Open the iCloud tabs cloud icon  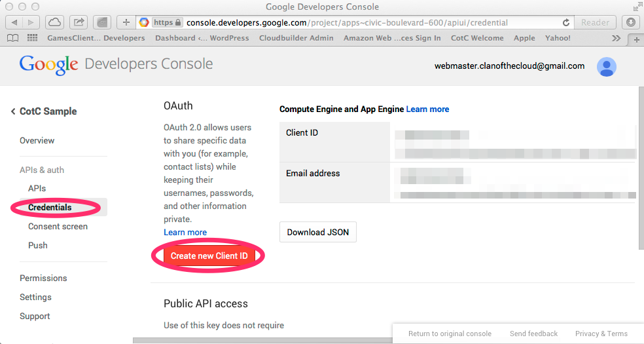pyautogui.click(x=54, y=22)
